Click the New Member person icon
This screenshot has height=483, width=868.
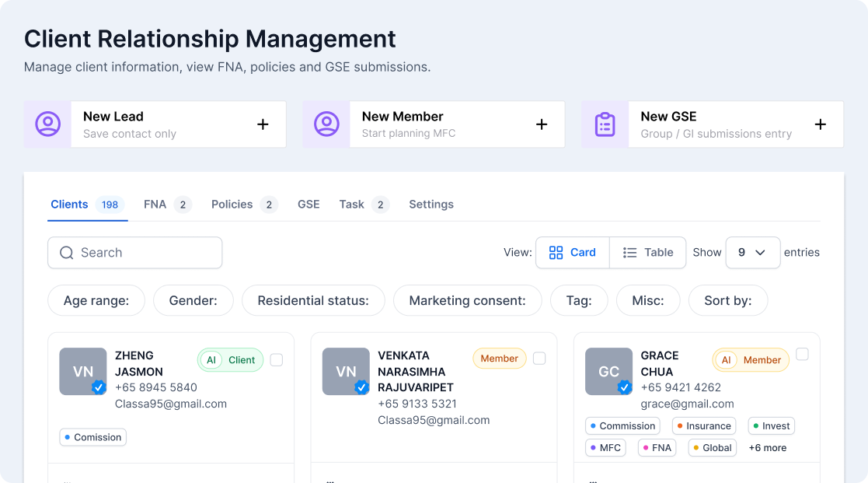click(326, 124)
